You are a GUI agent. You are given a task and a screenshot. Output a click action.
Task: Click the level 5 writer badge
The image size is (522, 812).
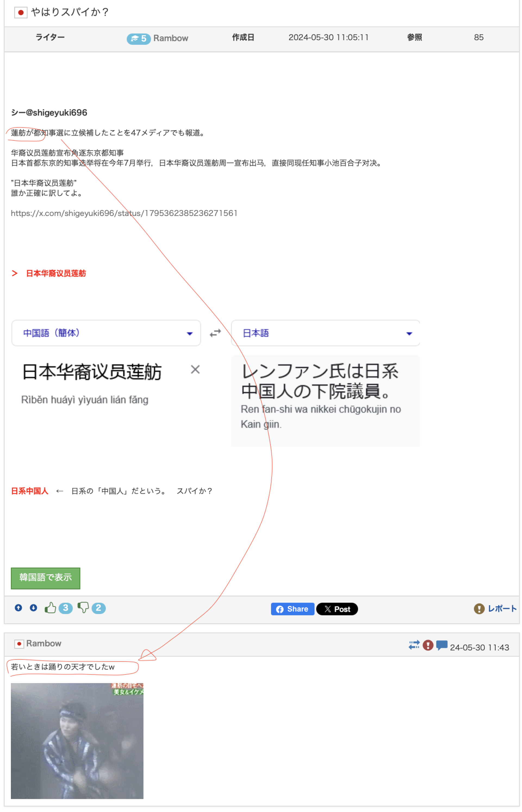point(138,39)
